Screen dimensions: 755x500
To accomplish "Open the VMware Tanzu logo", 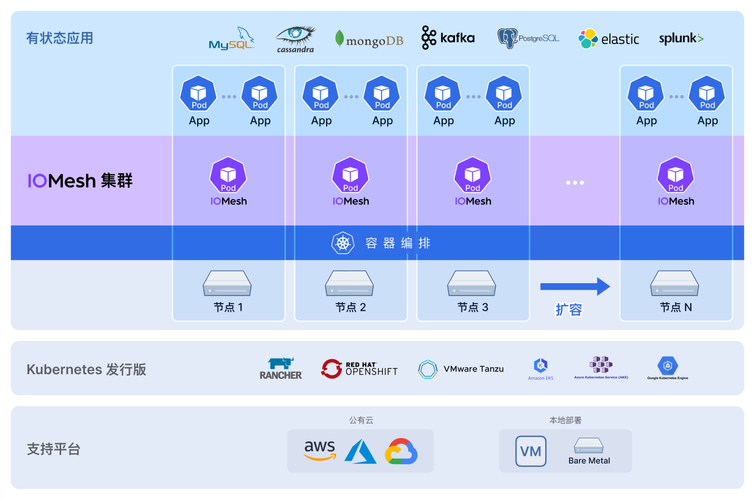I will click(461, 369).
